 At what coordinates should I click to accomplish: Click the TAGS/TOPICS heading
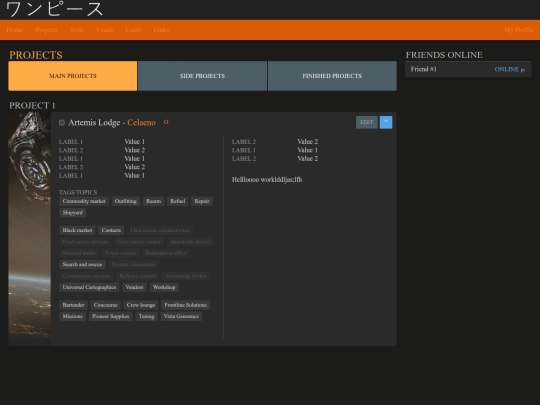[78, 193]
